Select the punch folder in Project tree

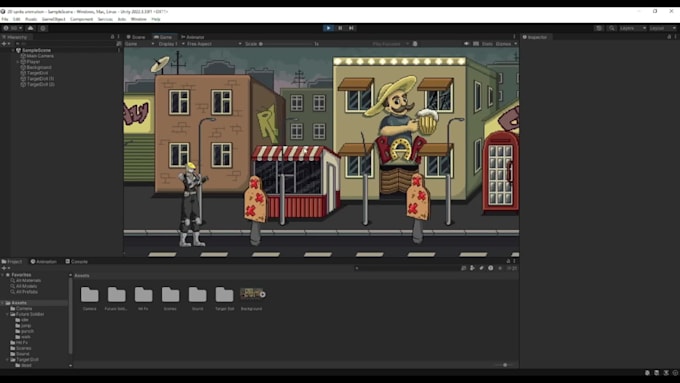[x=27, y=331]
